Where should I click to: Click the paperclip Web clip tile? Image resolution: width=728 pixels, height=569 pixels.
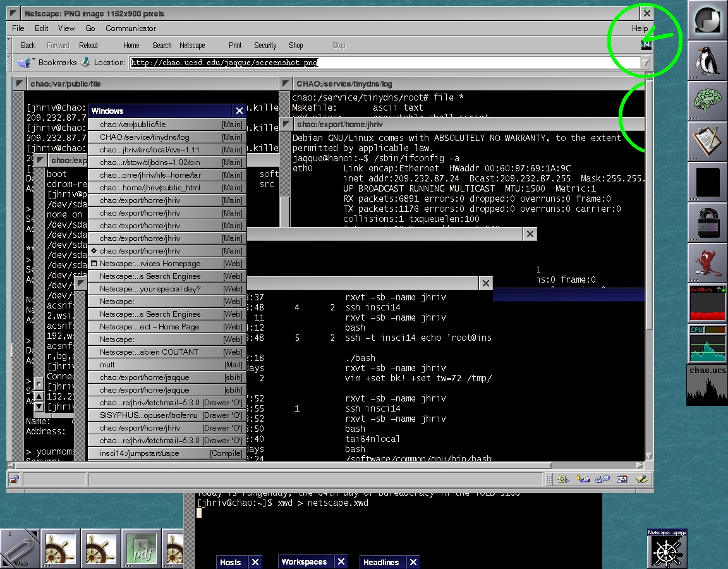pos(19,549)
